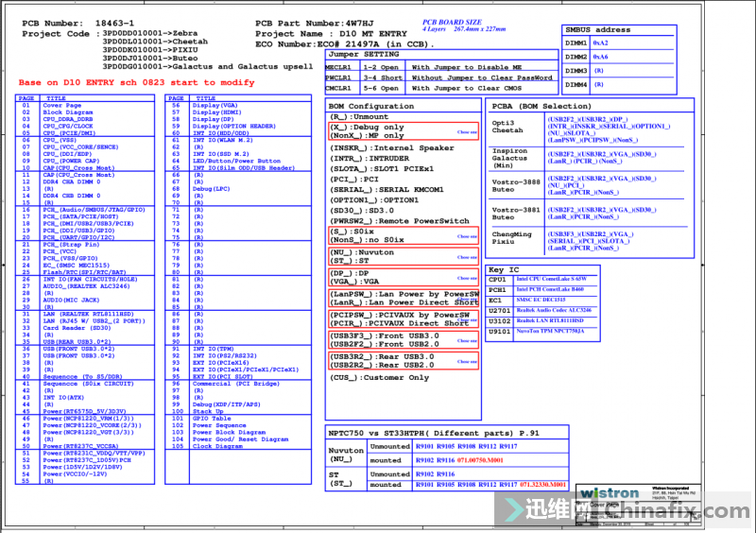Image resolution: width=756 pixels, height=533 pixels.
Task: Click Project Name : D10 MT ENTRY
Action: point(332,34)
